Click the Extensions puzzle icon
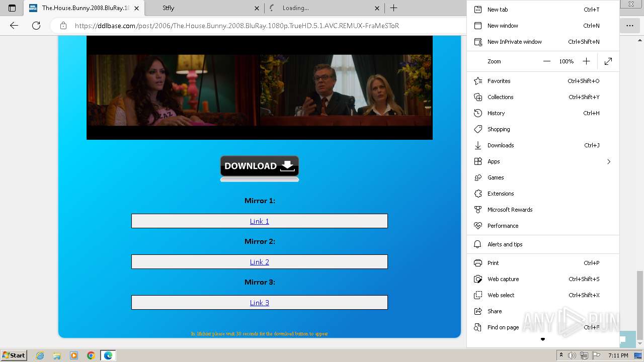The height and width of the screenshot is (362, 644). (x=478, y=194)
